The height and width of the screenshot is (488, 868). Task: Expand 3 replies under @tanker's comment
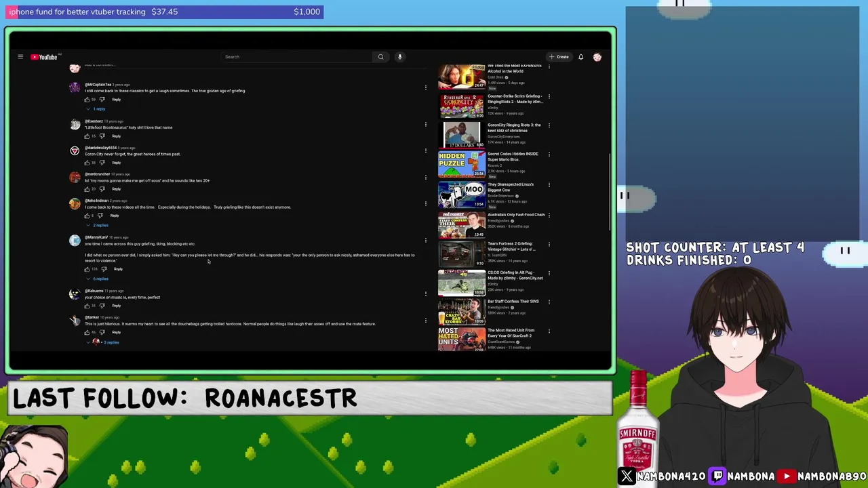click(x=102, y=342)
